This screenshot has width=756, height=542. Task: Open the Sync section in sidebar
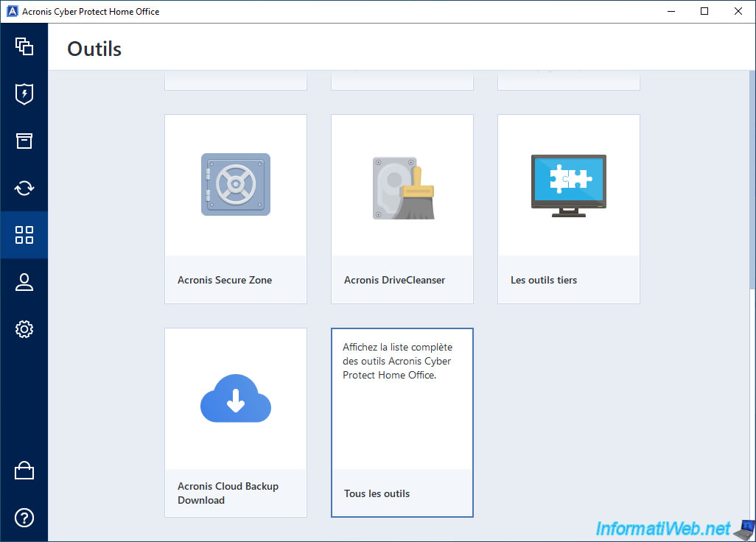(x=24, y=188)
